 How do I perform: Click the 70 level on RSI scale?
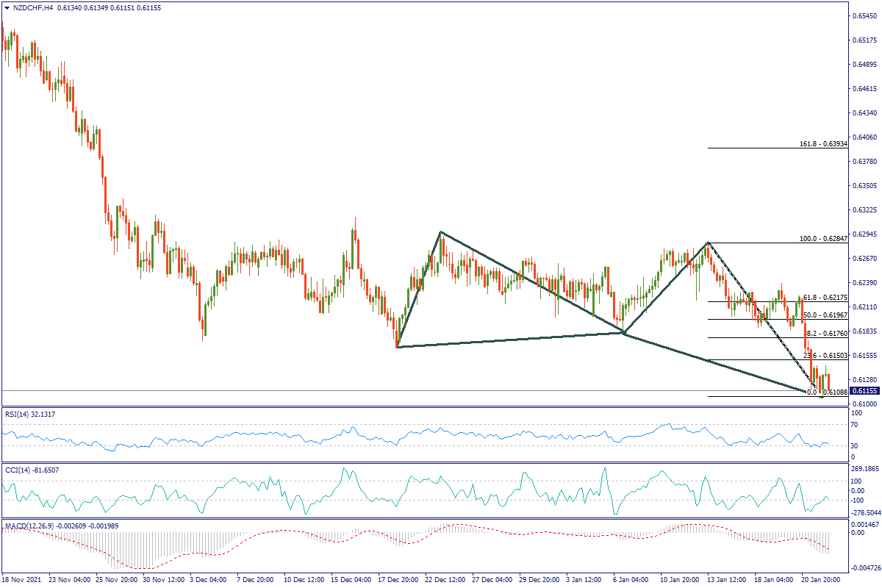pos(855,425)
